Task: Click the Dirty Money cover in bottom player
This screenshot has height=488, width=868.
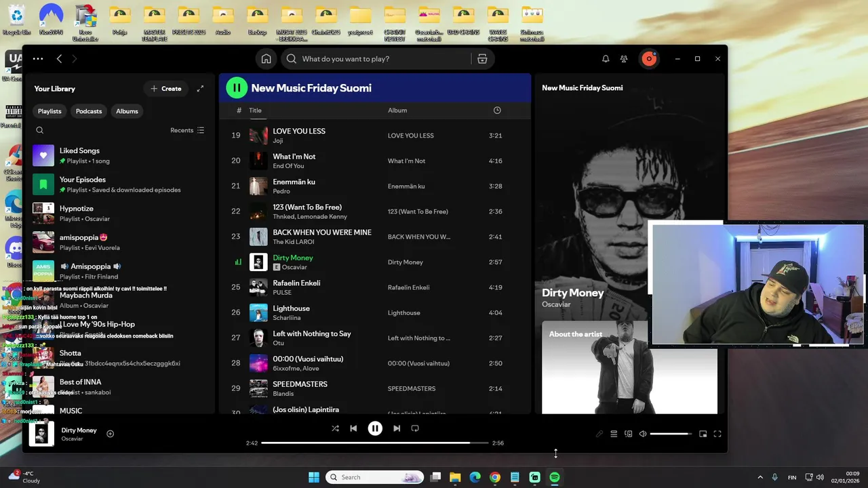Action: coord(41,434)
